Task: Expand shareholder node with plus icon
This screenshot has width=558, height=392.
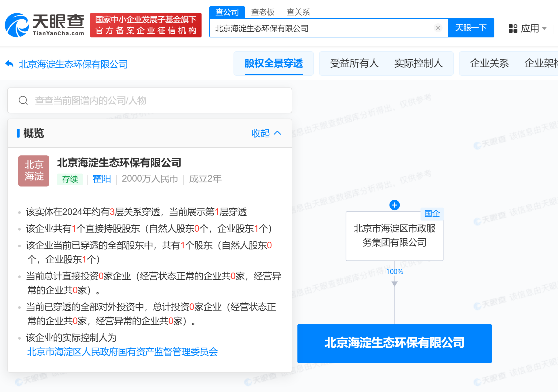Action: coord(394,205)
